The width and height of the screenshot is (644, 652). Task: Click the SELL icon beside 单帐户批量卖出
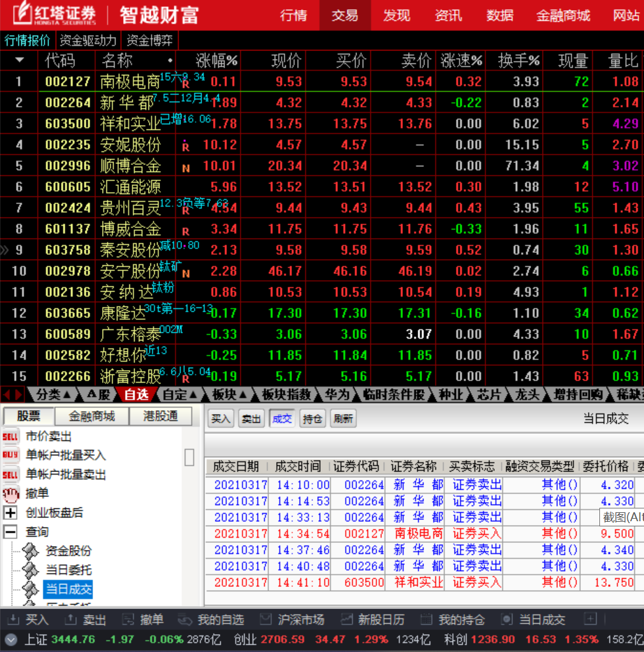coord(10,475)
